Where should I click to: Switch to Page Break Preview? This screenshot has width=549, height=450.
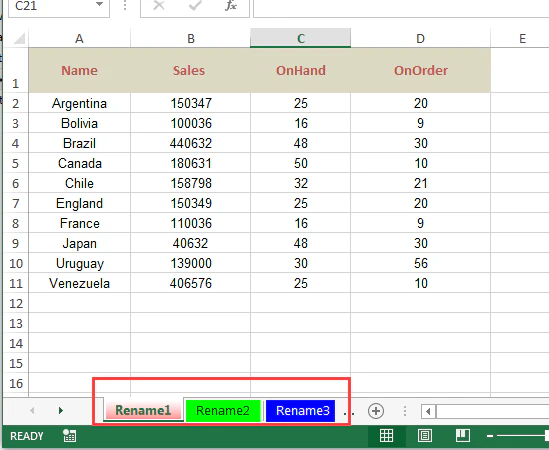pos(463,436)
